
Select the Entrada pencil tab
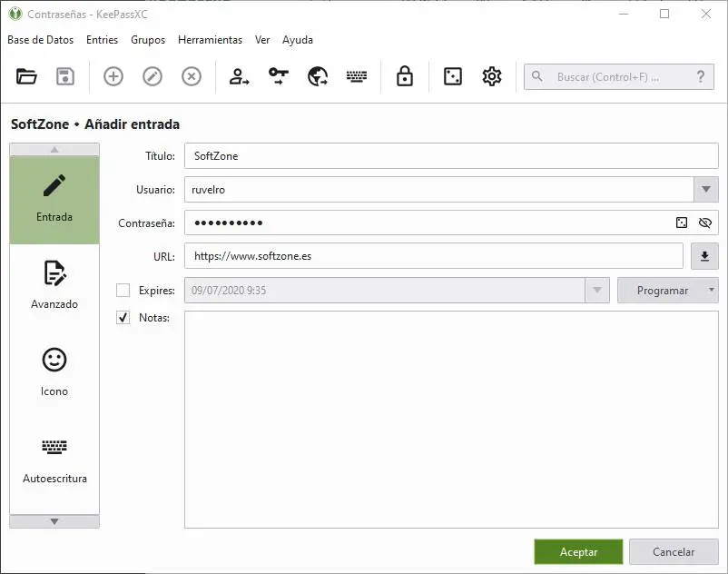(x=54, y=200)
